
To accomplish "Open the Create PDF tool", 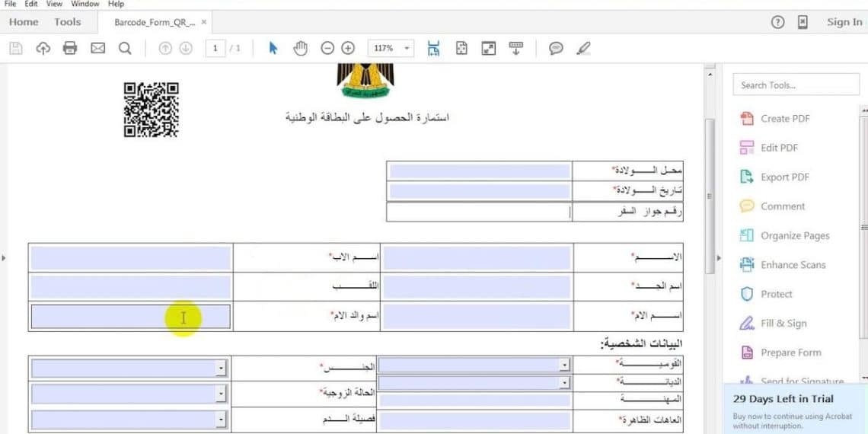I will (x=776, y=119).
